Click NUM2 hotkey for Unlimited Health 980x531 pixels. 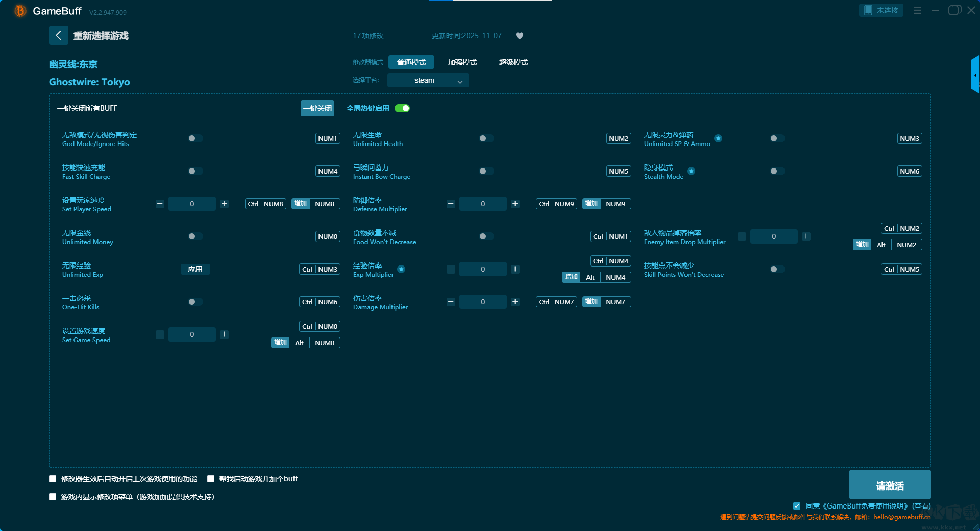coord(619,138)
